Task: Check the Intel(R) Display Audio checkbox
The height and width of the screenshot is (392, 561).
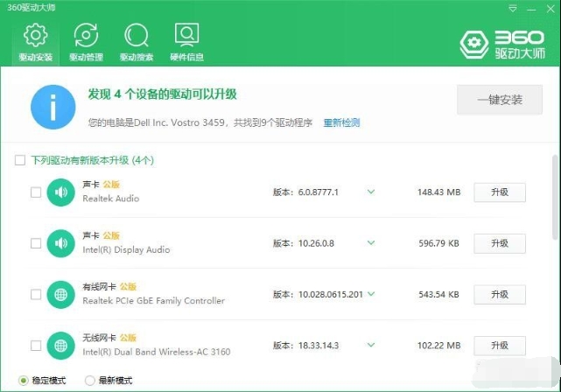Action: pyautogui.click(x=36, y=243)
